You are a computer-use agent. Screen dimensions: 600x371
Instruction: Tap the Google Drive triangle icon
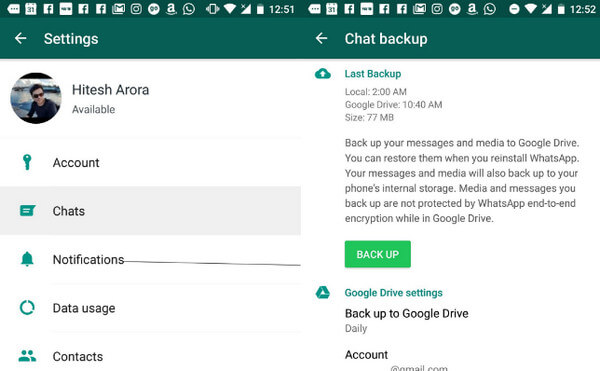pyautogui.click(x=323, y=293)
